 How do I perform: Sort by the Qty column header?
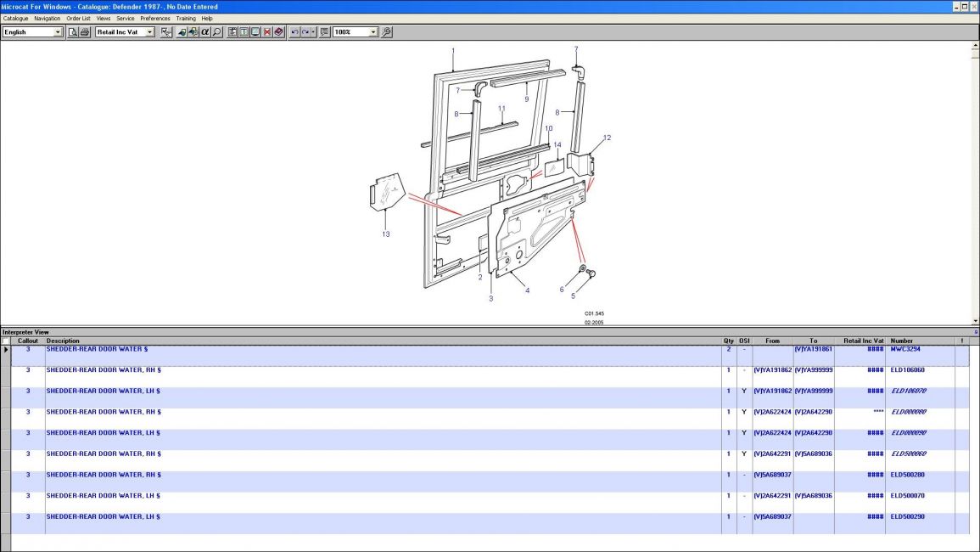point(729,341)
